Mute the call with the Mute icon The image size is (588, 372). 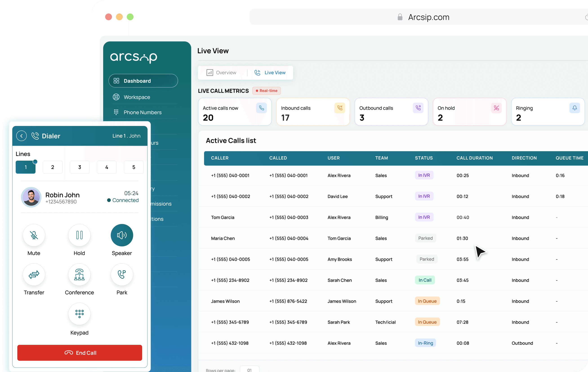coord(34,235)
